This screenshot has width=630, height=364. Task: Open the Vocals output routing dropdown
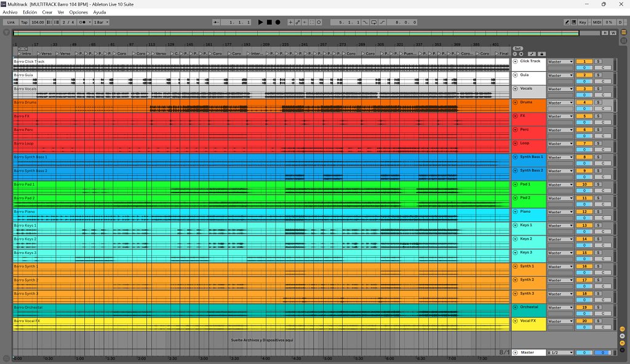[560, 89]
